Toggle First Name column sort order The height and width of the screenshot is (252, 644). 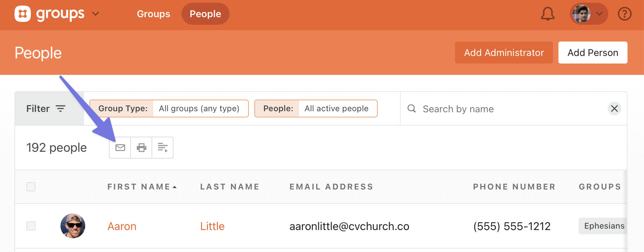coord(142,186)
